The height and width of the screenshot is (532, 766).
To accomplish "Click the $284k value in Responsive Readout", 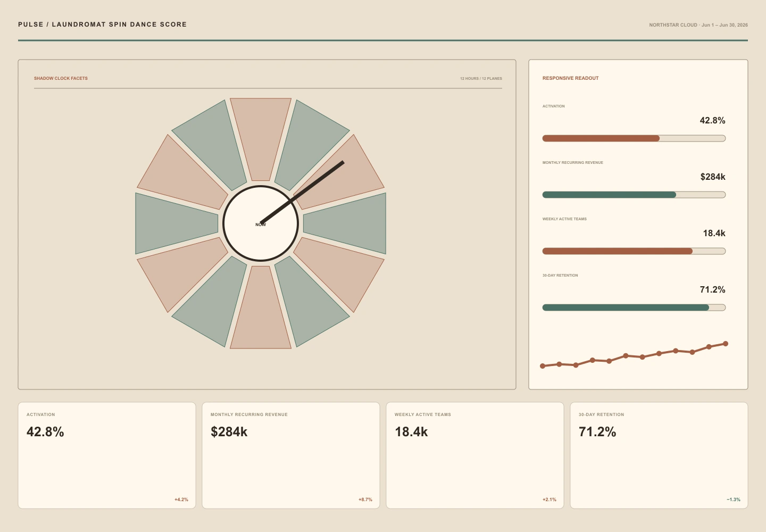I will [x=713, y=177].
